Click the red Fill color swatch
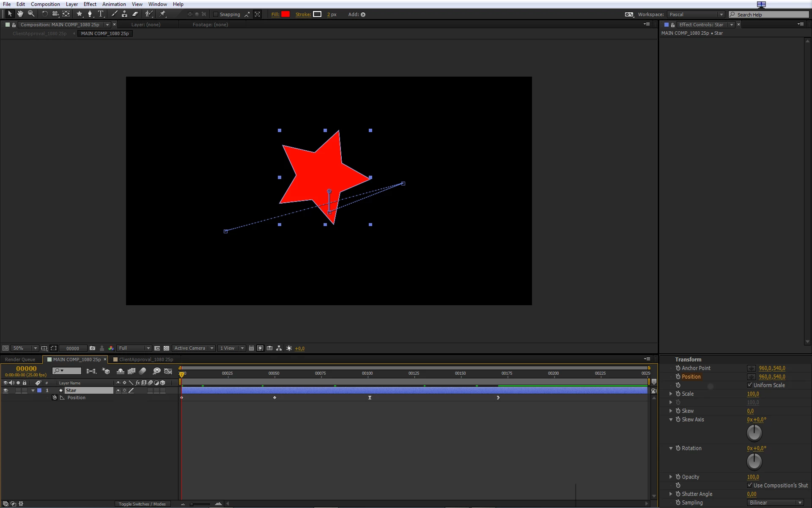This screenshot has width=812, height=508. coord(285,14)
